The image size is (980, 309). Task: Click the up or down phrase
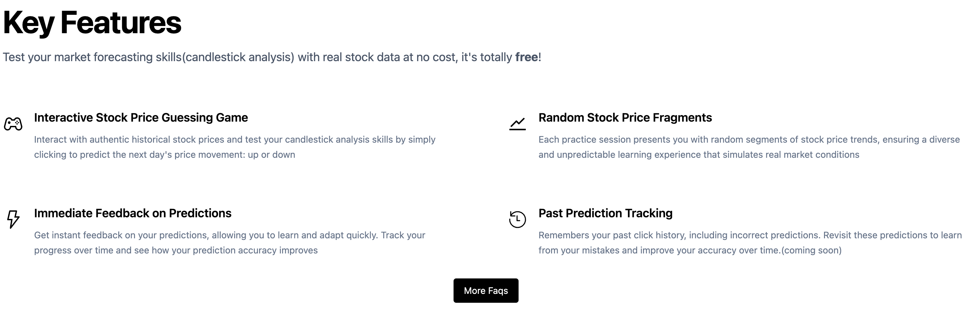tap(272, 155)
